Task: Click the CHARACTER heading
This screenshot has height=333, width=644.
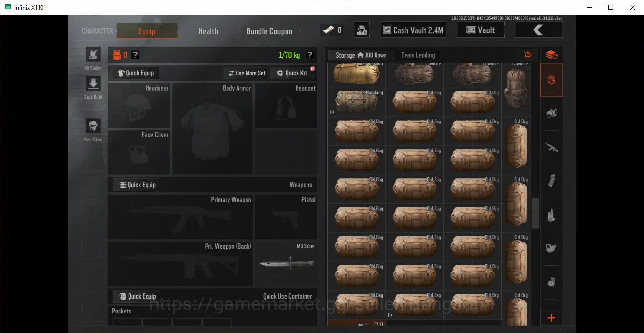Action: (97, 31)
